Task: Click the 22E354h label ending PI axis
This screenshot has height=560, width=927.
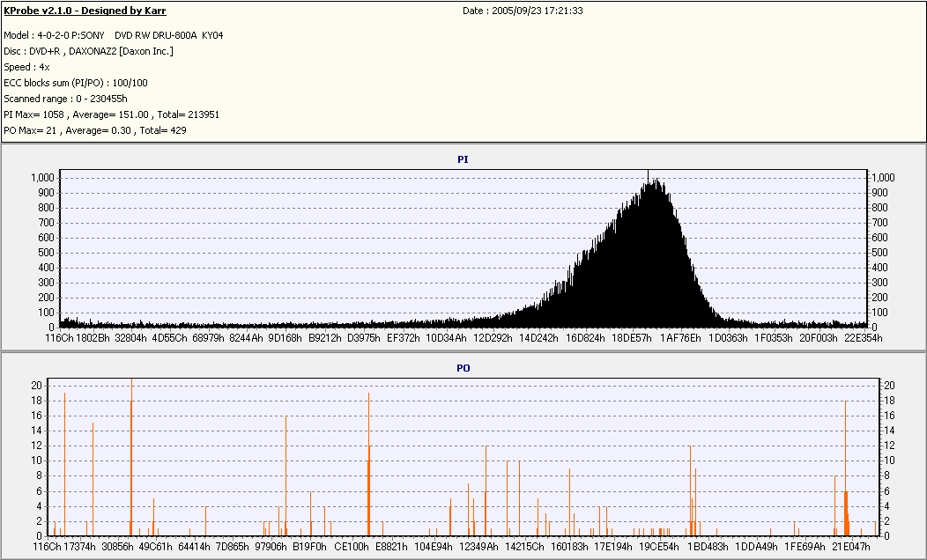Action: coord(864,338)
